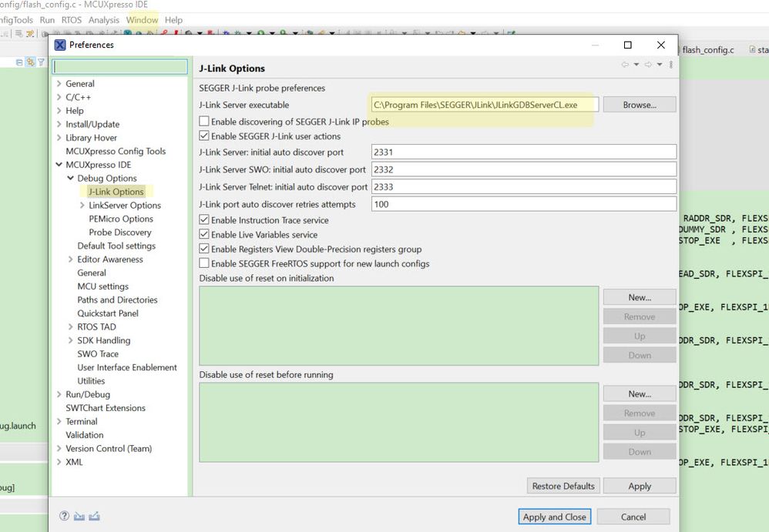
Task: Click the filter icon in IDE panel
Action: (41, 62)
